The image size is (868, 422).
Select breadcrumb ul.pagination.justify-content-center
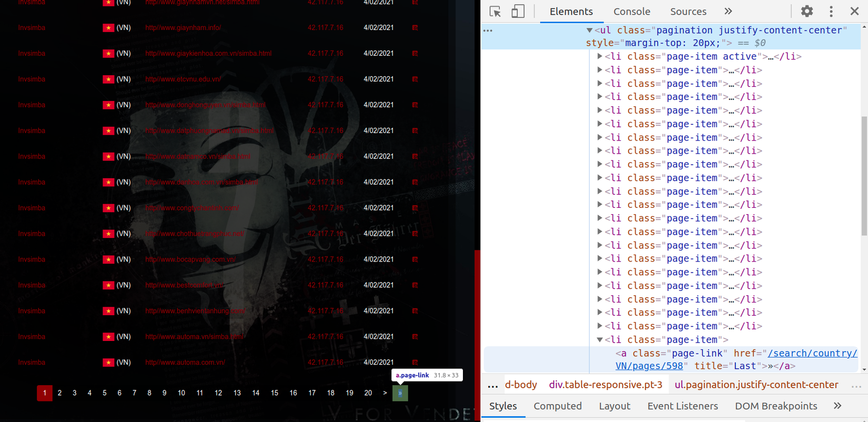(x=756, y=385)
